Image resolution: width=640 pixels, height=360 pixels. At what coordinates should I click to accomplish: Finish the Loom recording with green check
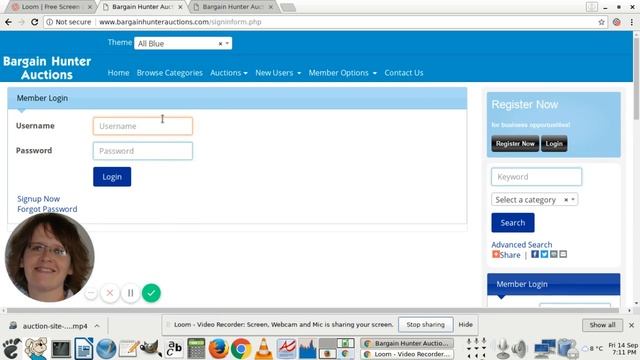(x=151, y=293)
